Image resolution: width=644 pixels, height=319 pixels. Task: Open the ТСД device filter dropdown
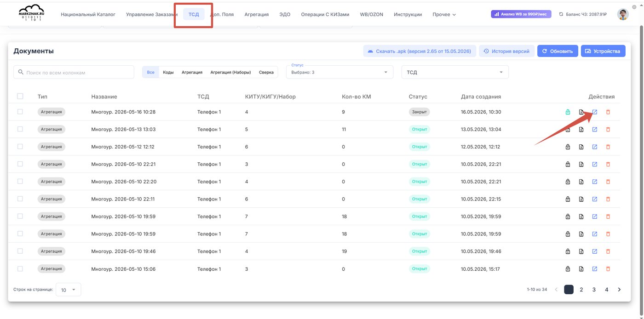click(x=455, y=72)
